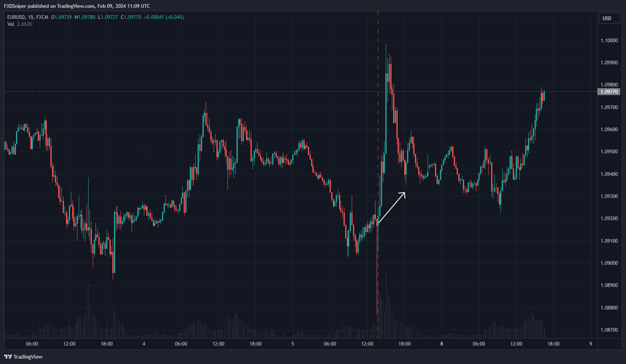Click the 1.09000 price axis label
This screenshot has height=364, width=626.
[x=609, y=263]
